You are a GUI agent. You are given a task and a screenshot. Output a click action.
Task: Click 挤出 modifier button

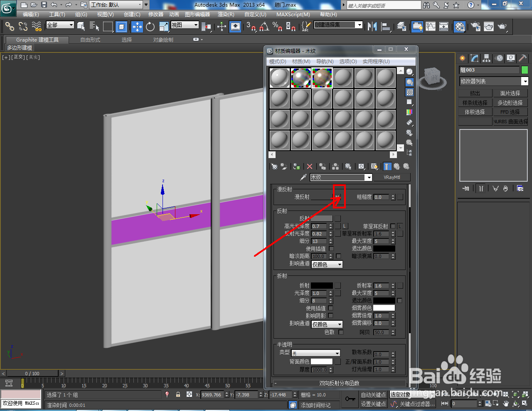tap(475, 93)
